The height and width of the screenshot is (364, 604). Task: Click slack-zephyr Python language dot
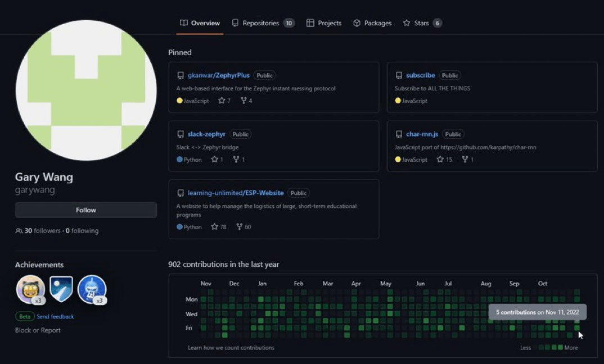[179, 160]
